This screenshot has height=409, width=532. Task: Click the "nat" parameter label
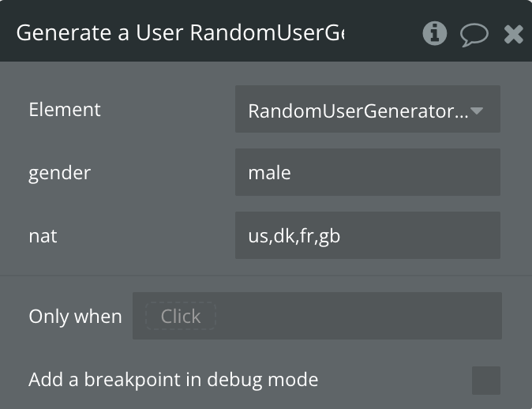pyautogui.click(x=43, y=235)
